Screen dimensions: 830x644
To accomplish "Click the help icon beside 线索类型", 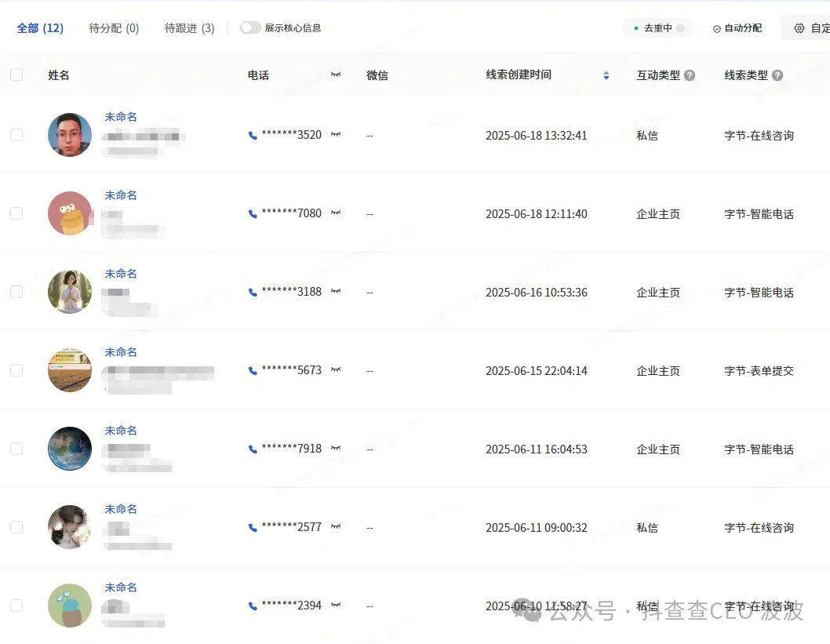I will click(x=777, y=75).
